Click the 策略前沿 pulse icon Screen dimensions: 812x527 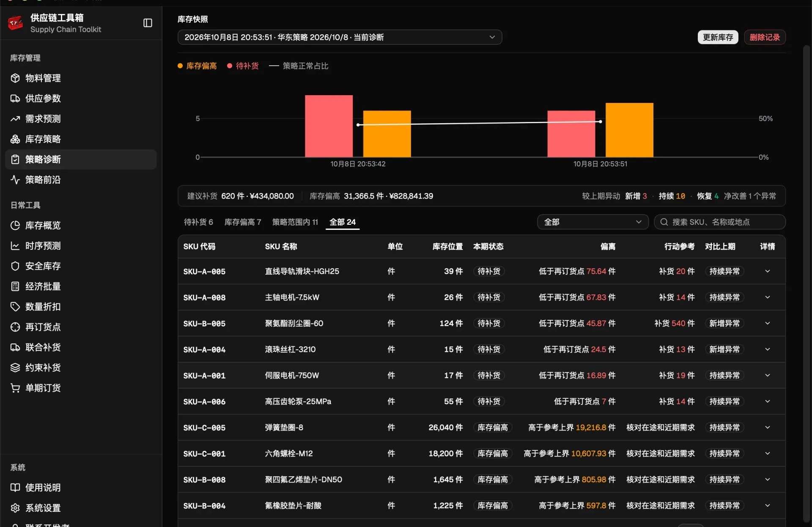(15, 179)
